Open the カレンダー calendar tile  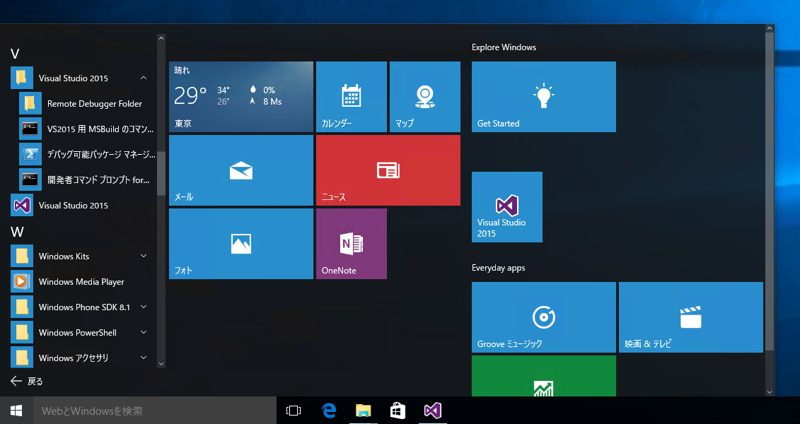351,96
